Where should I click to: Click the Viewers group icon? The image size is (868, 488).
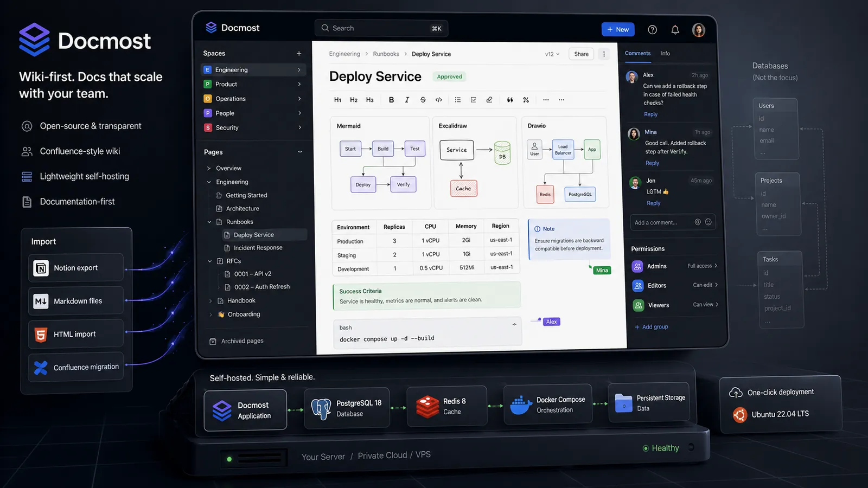click(639, 305)
